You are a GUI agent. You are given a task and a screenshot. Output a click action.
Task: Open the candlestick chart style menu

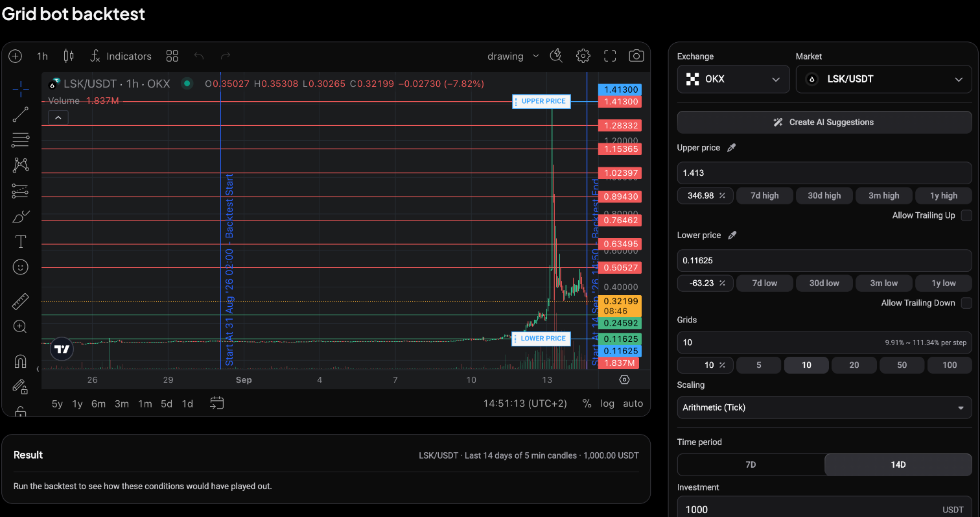69,56
